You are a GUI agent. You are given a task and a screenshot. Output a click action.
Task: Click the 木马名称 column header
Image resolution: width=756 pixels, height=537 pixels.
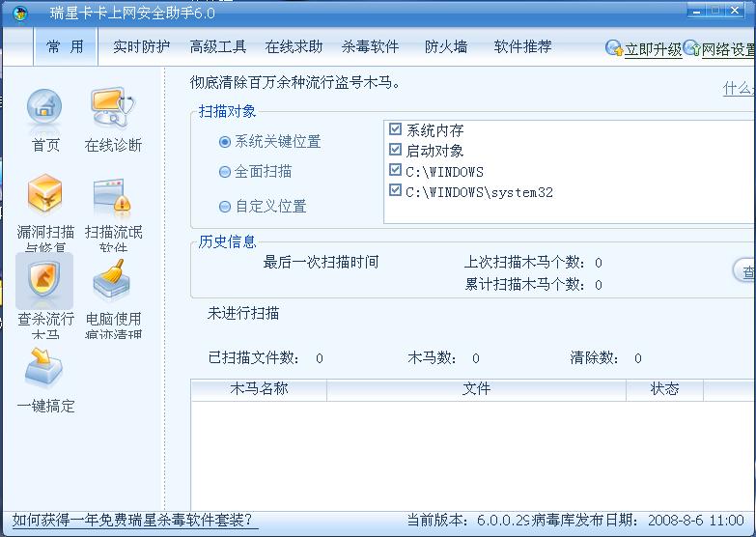tap(259, 389)
